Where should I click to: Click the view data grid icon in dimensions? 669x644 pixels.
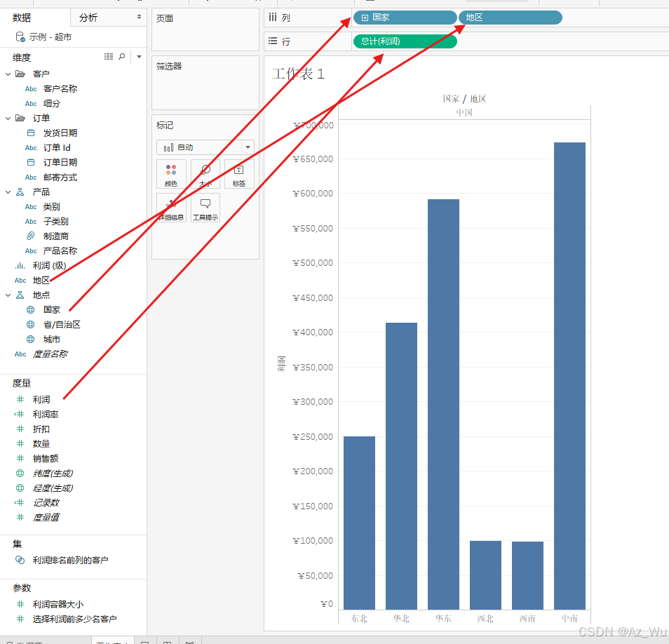click(x=109, y=56)
